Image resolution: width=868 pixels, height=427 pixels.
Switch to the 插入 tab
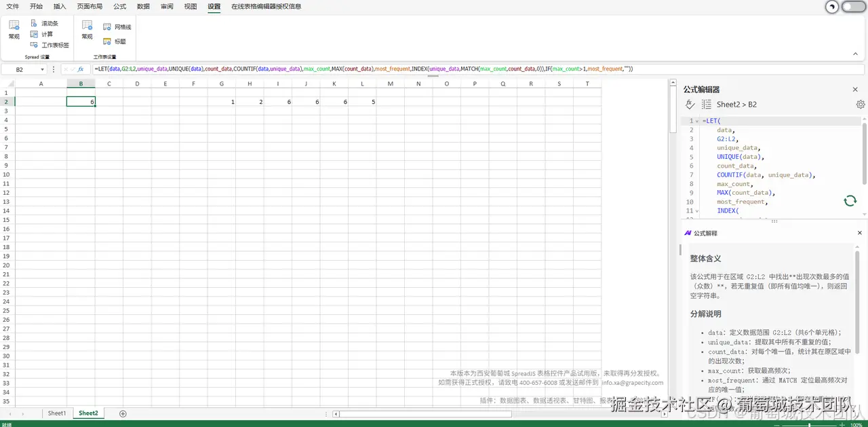point(60,6)
